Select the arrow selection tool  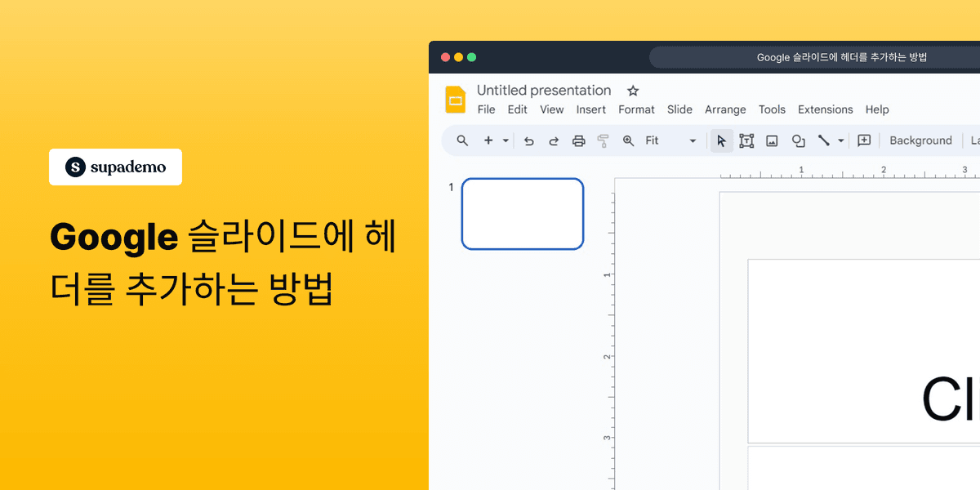click(721, 140)
